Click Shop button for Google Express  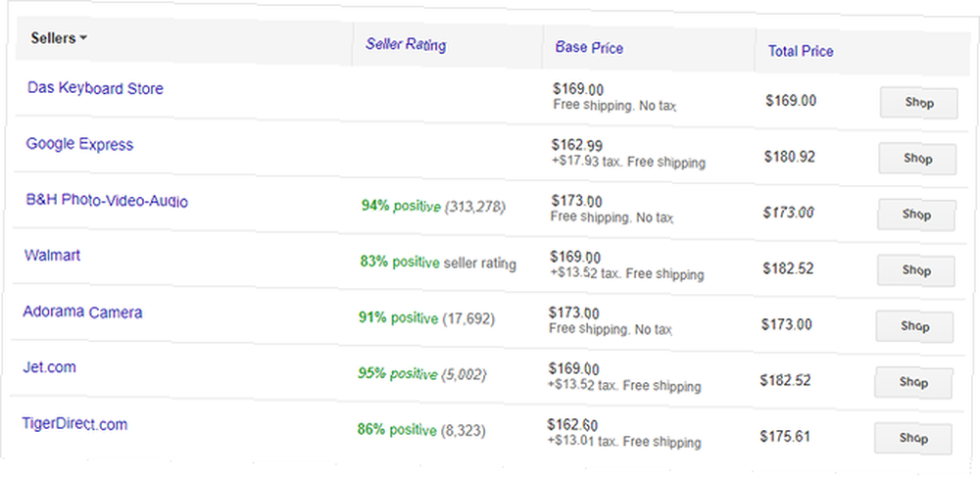point(917,159)
